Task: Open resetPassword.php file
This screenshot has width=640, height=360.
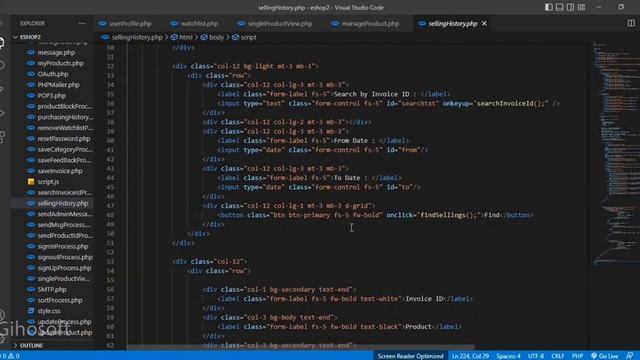Action: click(x=64, y=139)
